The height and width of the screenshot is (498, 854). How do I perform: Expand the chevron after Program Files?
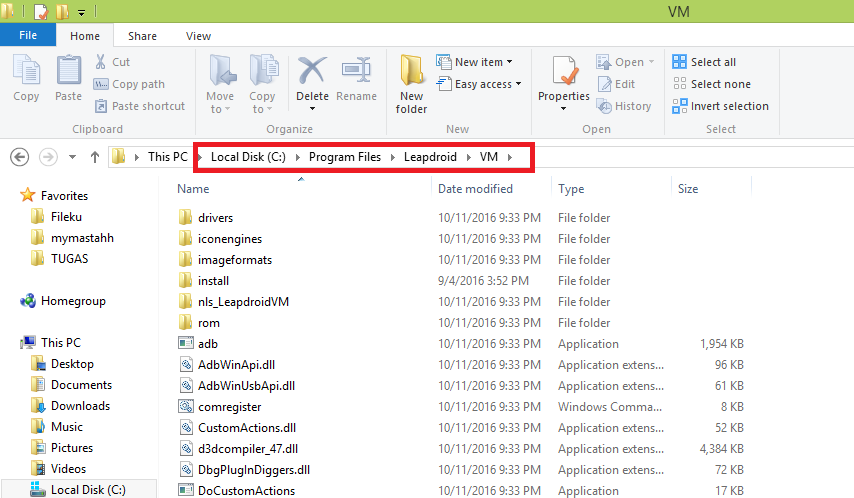point(393,157)
